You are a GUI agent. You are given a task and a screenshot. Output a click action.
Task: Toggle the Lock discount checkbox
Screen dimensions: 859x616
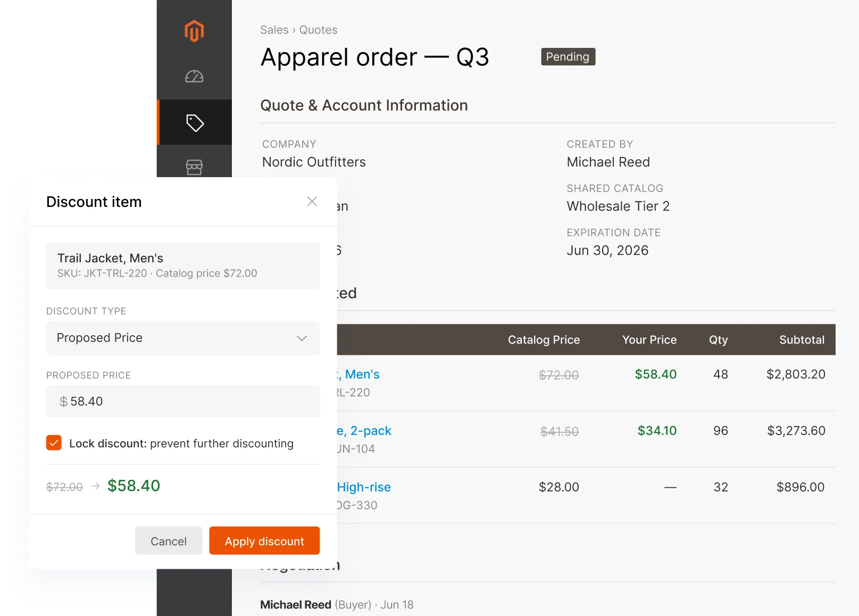point(54,443)
